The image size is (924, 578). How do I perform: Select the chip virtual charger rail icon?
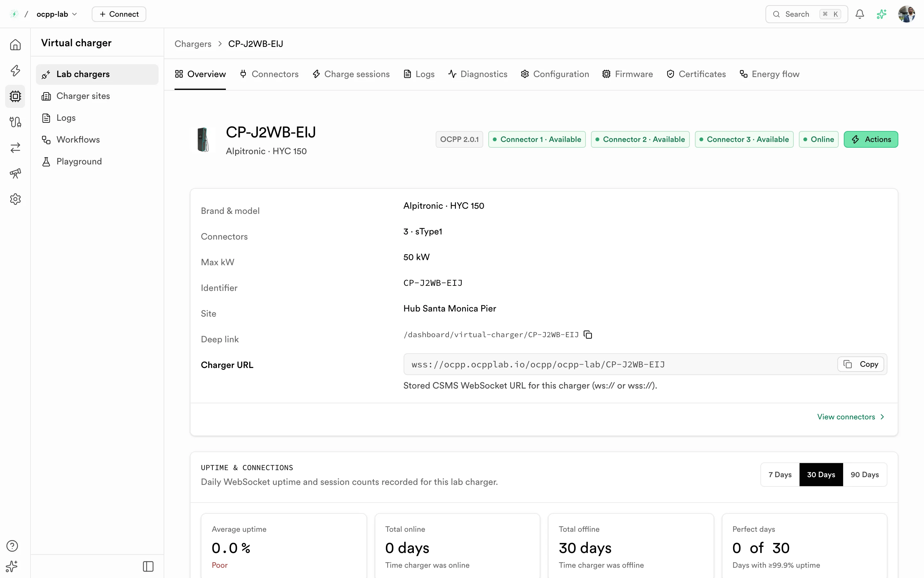[15, 96]
